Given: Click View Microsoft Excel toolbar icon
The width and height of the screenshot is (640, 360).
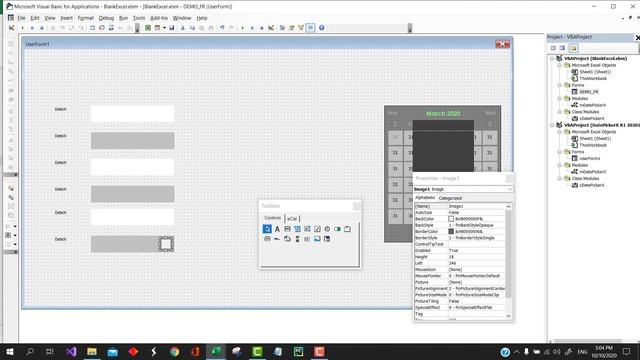Looking at the screenshot, I should pos(148,28).
